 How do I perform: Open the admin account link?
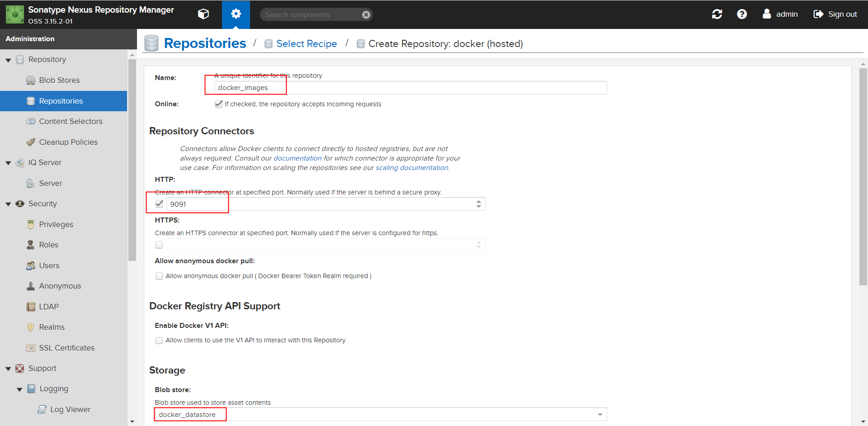click(x=780, y=14)
